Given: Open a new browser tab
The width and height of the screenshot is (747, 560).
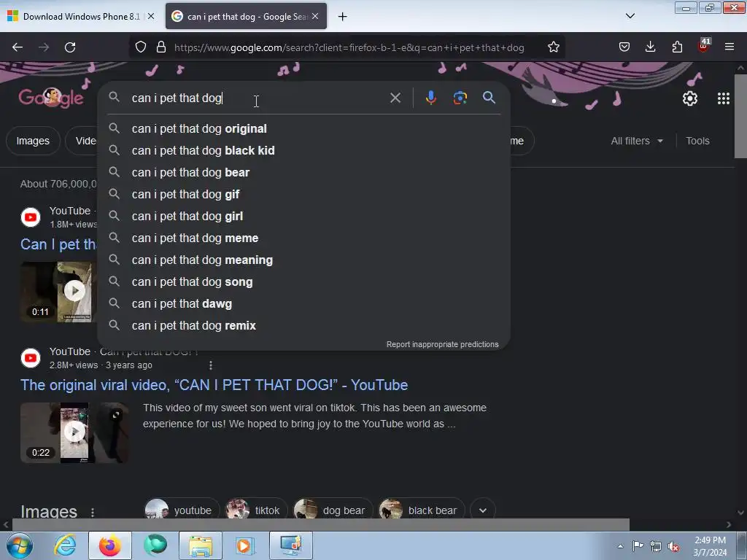Looking at the screenshot, I should 342,17.
